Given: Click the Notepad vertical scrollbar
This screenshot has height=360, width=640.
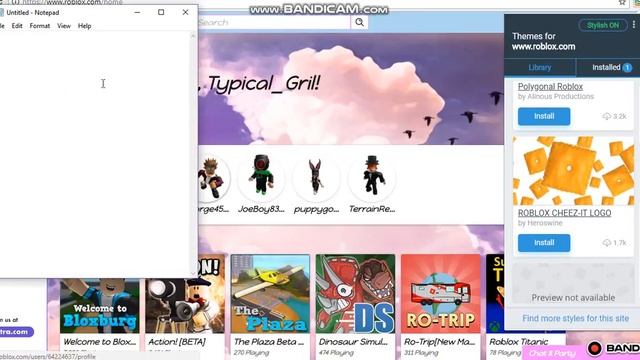Looking at the screenshot, I should pos(193,155).
